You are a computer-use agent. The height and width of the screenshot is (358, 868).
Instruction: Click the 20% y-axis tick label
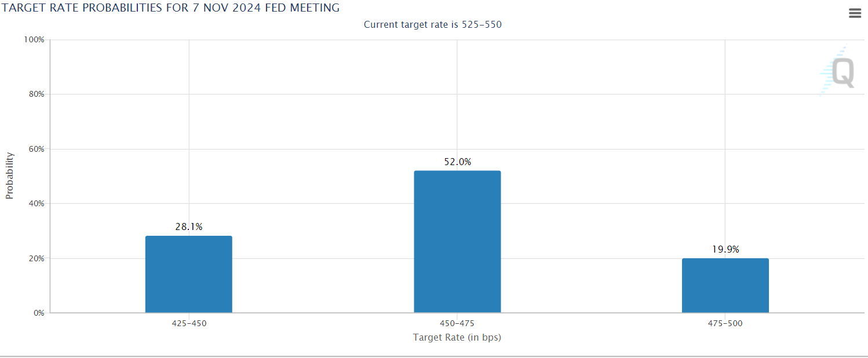coord(35,258)
